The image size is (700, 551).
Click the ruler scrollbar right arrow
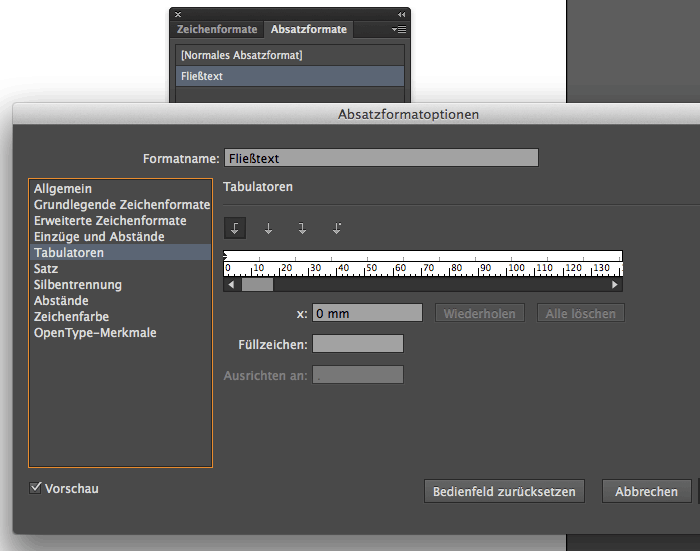pos(615,284)
